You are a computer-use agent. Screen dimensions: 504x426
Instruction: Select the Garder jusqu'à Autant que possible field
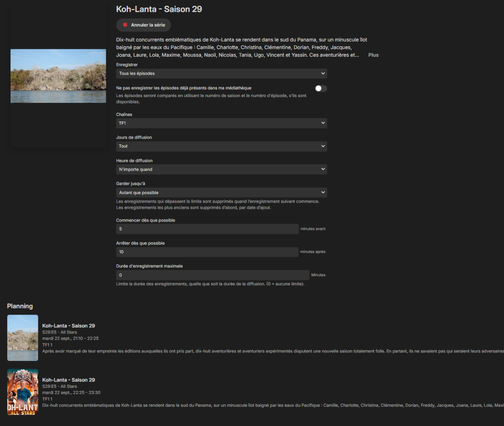click(x=221, y=192)
